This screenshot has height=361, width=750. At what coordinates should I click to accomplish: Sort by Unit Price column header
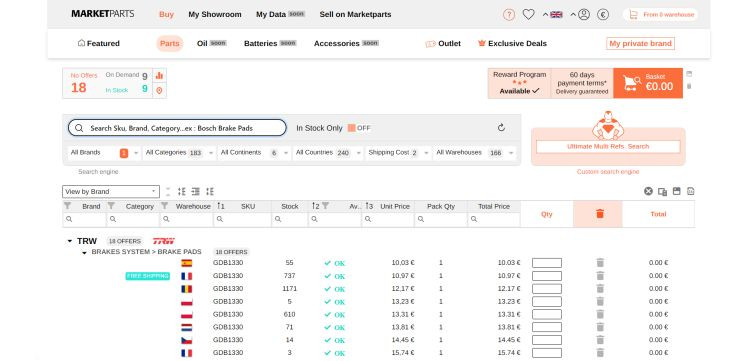(395, 207)
